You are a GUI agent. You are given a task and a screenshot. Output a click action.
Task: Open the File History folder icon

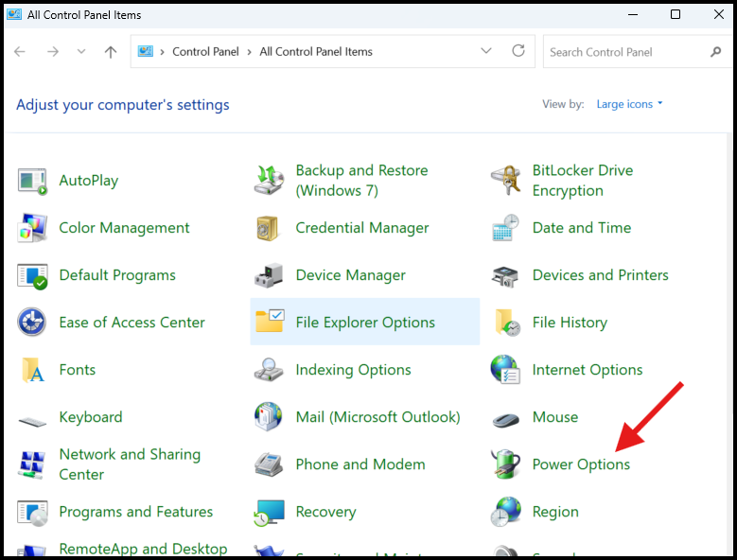click(x=508, y=323)
